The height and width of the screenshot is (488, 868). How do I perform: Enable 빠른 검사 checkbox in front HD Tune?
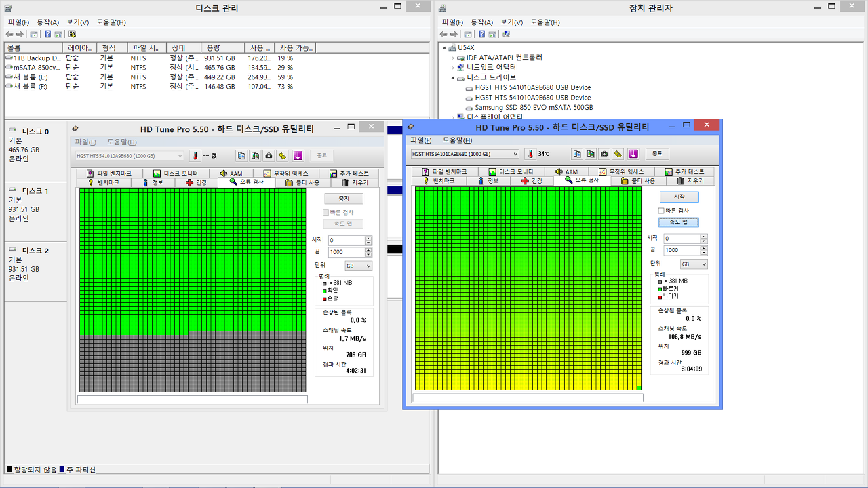click(661, 211)
